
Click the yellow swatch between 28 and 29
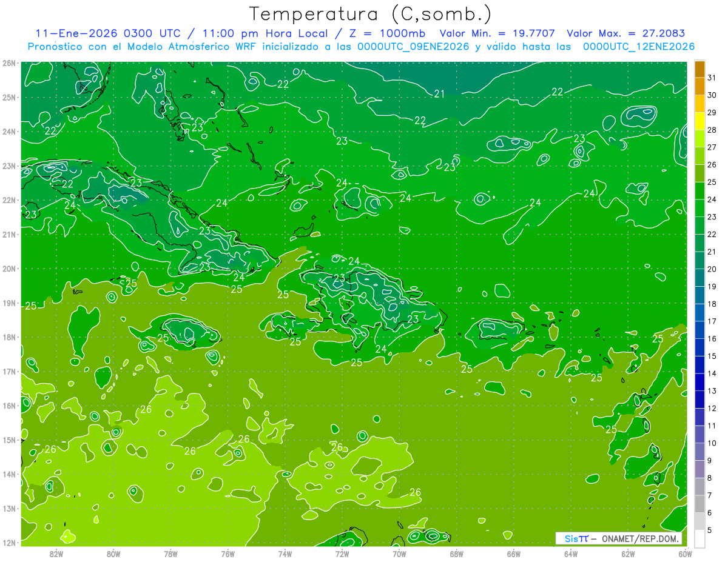point(699,121)
